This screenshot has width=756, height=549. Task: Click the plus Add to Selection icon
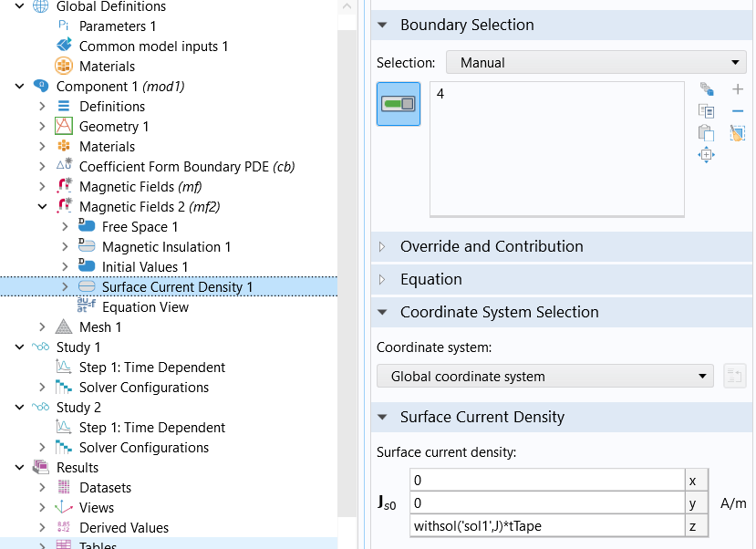coord(738,89)
